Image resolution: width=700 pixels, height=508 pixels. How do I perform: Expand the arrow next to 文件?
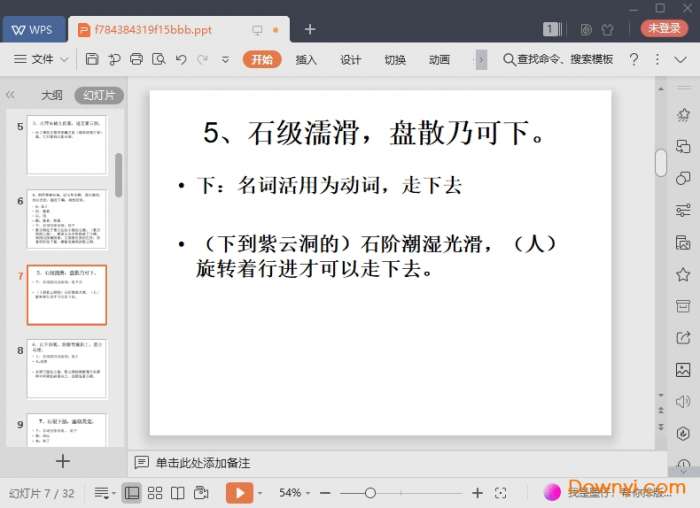64,59
